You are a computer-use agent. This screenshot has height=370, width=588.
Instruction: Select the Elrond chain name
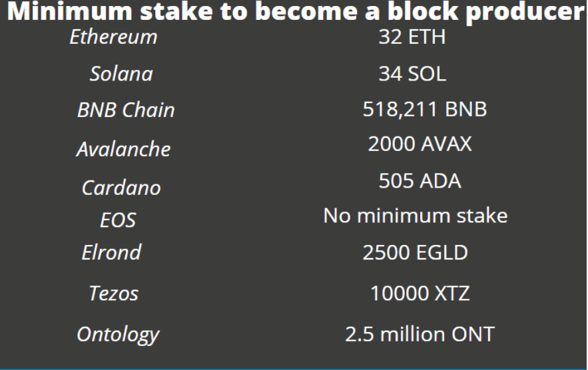(x=111, y=253)
